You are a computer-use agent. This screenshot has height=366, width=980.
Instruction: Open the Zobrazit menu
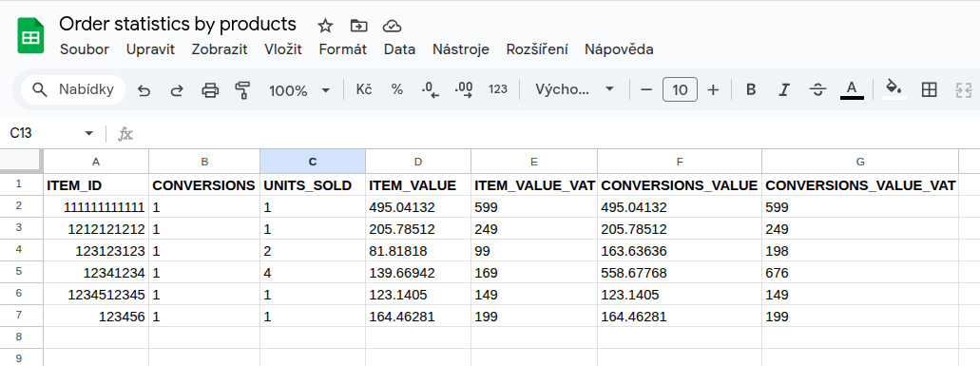point(220,49)
